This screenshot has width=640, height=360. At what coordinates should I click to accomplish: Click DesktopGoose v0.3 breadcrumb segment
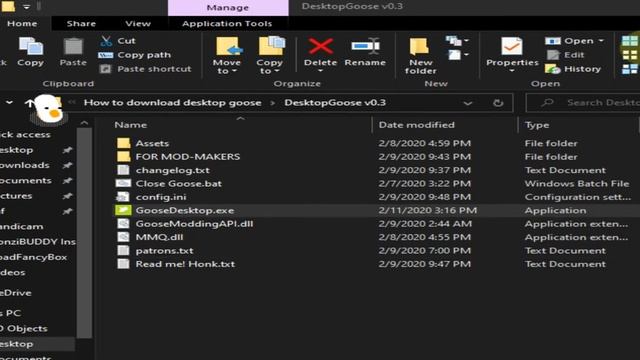[x=335, y=102]
